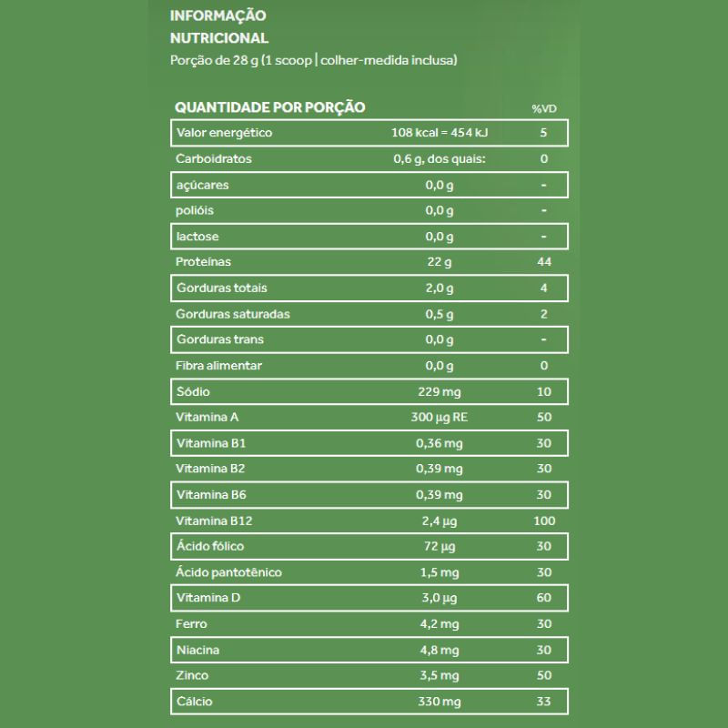The height and width of the screenshot is (728, 728).
Task: Select the Zinco '3,5 mg' value
Action: click(x=440, y=676)
